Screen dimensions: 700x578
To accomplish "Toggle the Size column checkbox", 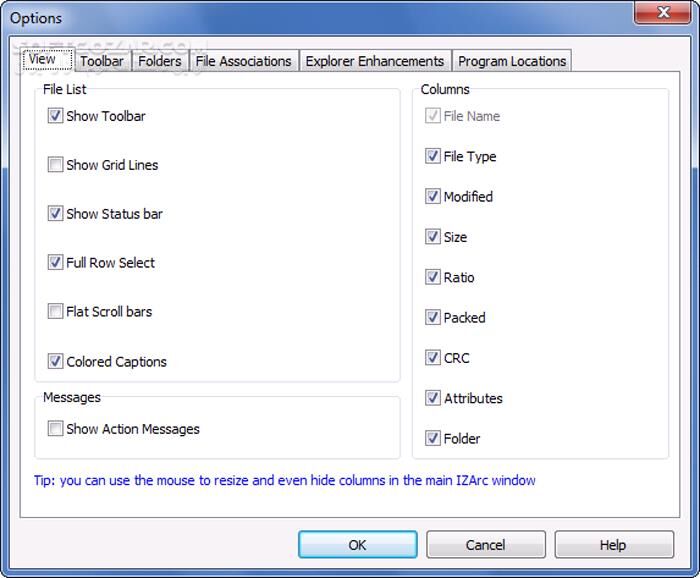I will click(433, 237).
